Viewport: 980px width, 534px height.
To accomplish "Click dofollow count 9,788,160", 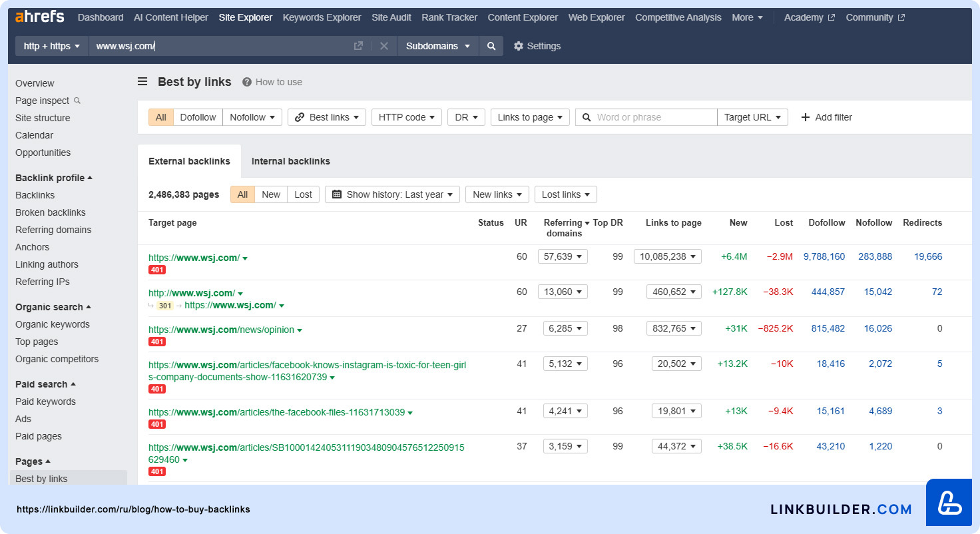I will pyautogui.click(x=824, y=256).
